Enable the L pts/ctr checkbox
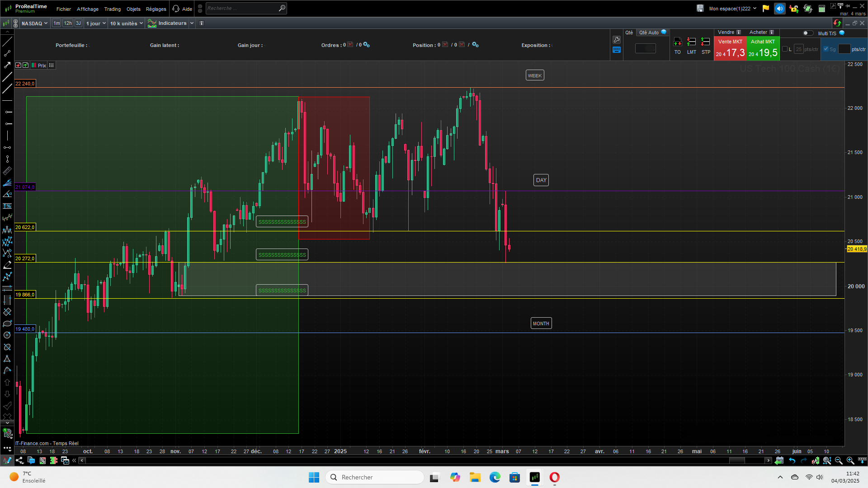 tap(785, 49)
